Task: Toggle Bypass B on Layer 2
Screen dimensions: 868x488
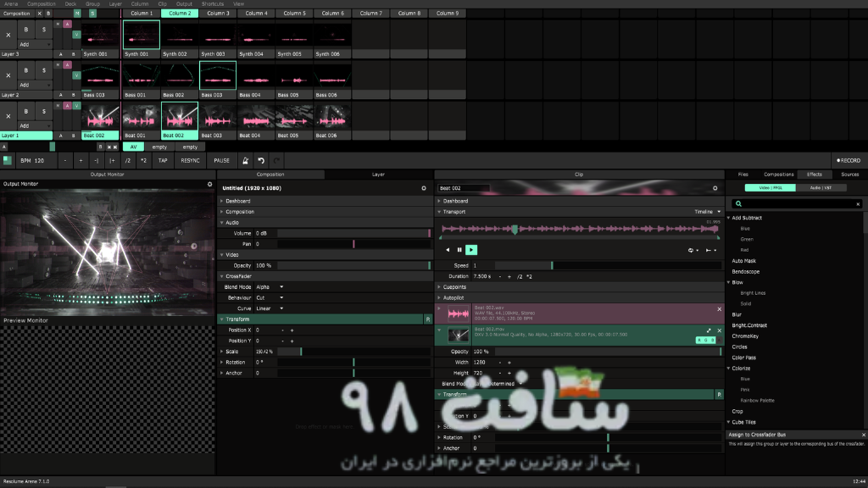Action: [x=25, y=70]
